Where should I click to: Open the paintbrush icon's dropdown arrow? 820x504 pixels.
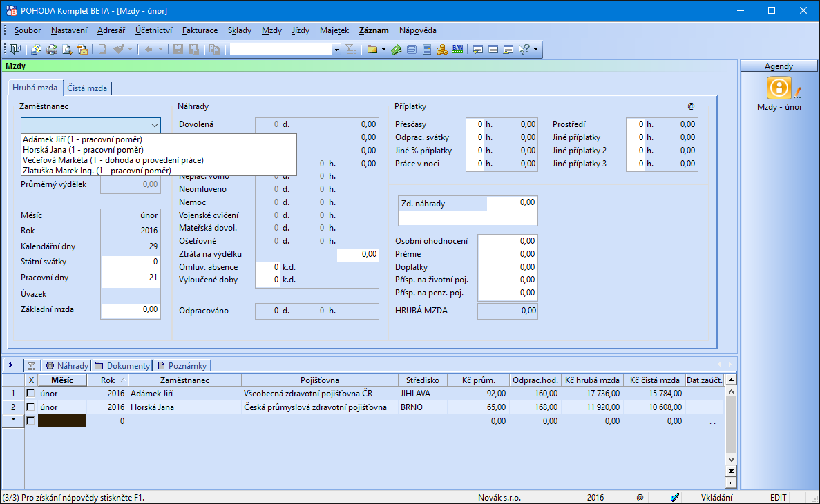coord(130,50)
